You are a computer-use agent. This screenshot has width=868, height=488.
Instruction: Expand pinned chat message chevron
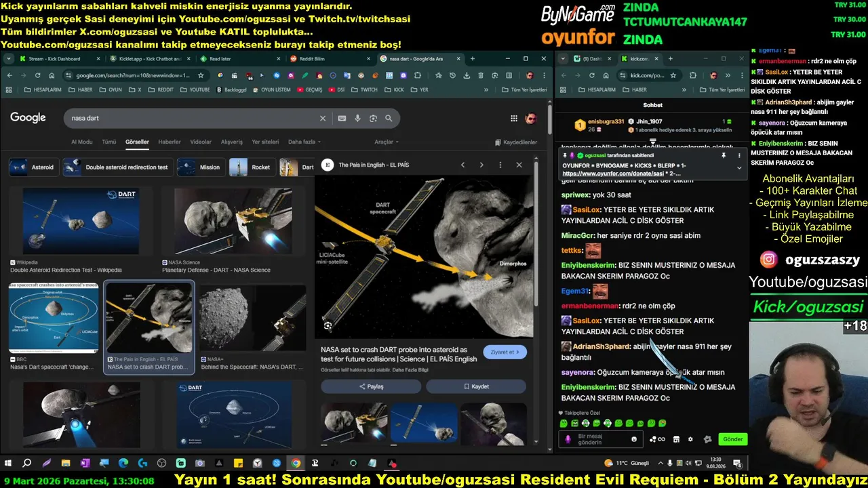(739, 167)
